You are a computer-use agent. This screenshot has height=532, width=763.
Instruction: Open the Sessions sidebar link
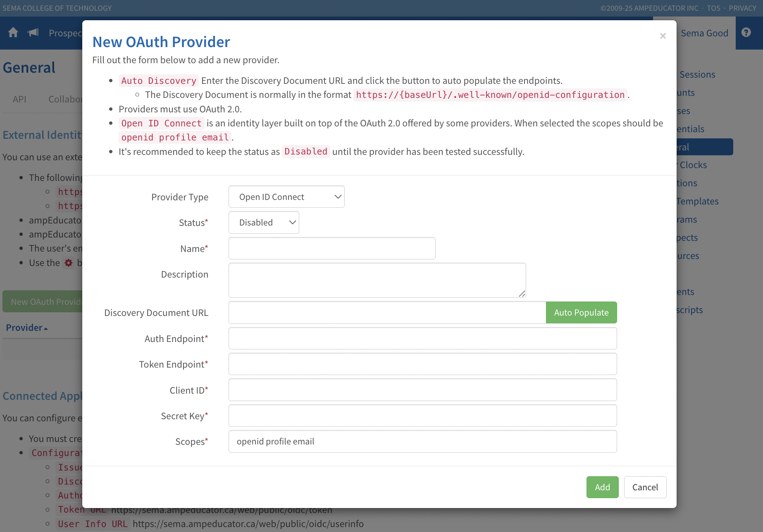(697, 74)
